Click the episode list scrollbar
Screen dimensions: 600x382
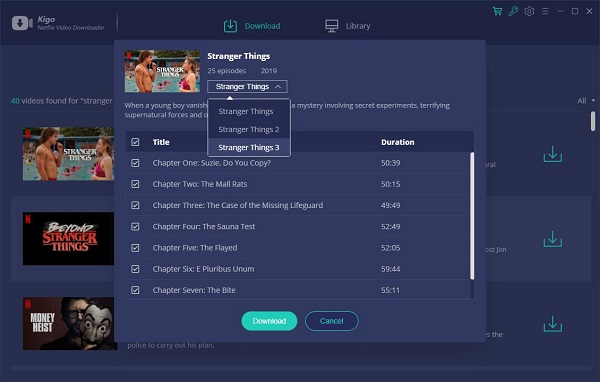[x=472, y=215]
